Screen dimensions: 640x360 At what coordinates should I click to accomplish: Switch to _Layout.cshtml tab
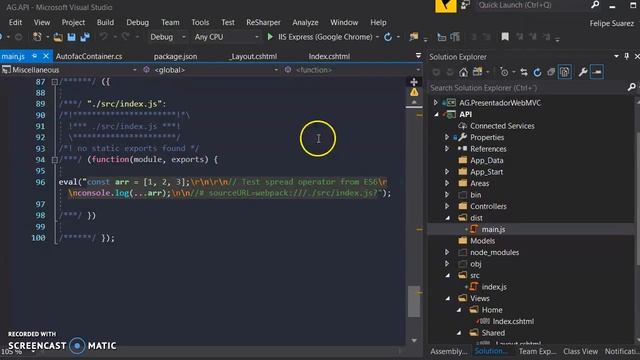pos(253,56)
